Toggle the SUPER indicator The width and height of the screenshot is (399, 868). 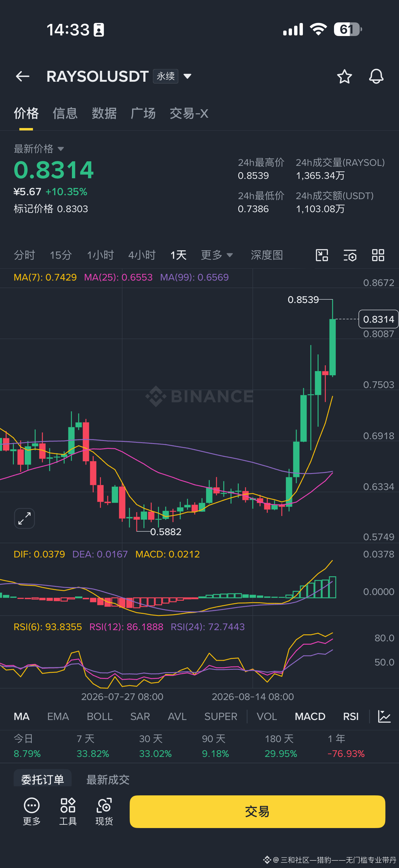point(221,716)
